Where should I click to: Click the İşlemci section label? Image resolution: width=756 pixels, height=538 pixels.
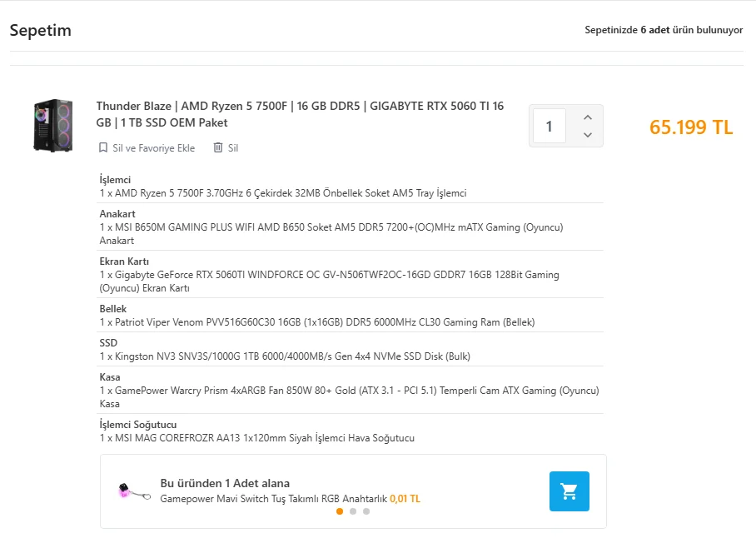(115, 180)
